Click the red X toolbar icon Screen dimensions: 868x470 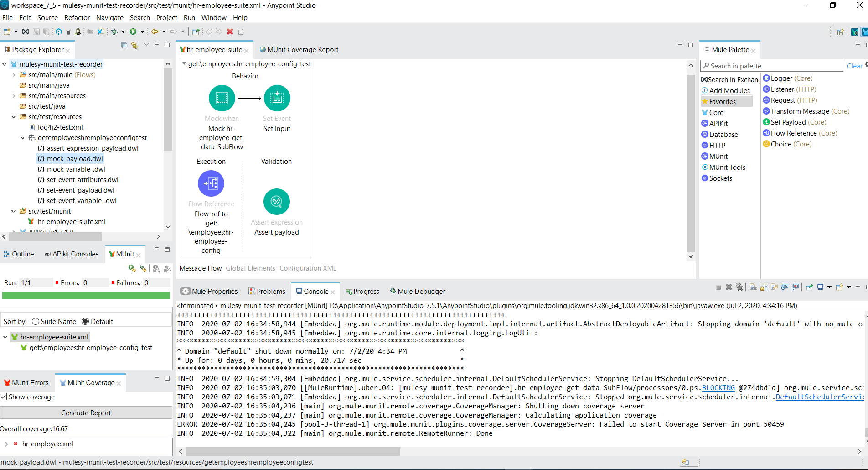[230, 31]
